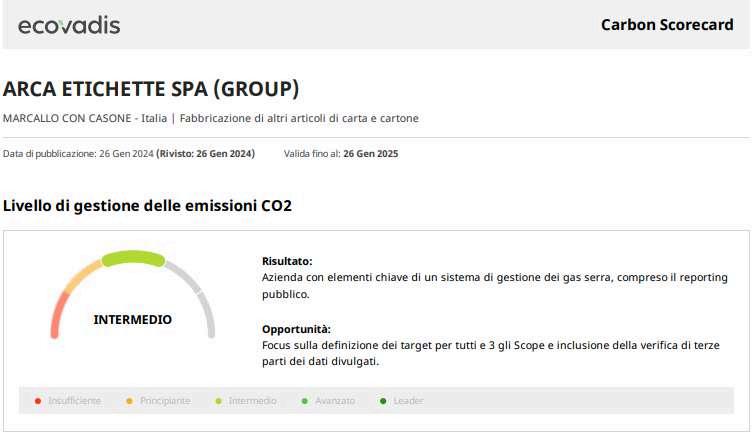Click the Opportunità heading
754x438 pixels.
[x=296, y=329]
